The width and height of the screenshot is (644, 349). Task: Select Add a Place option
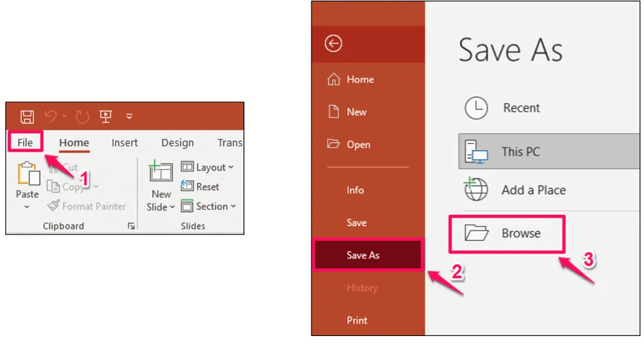pyautogui.click(x=532, y=190)
